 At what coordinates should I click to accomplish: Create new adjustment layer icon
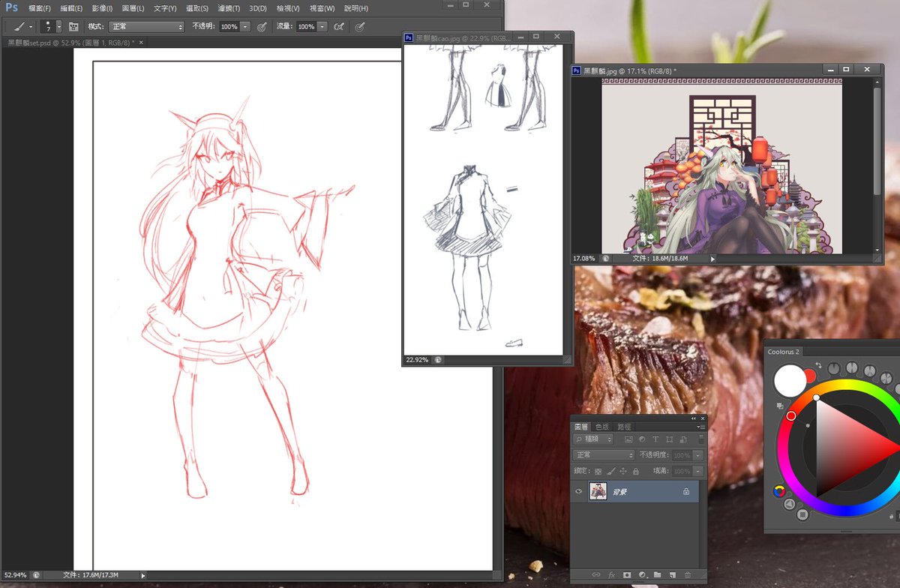pos(642,574)
